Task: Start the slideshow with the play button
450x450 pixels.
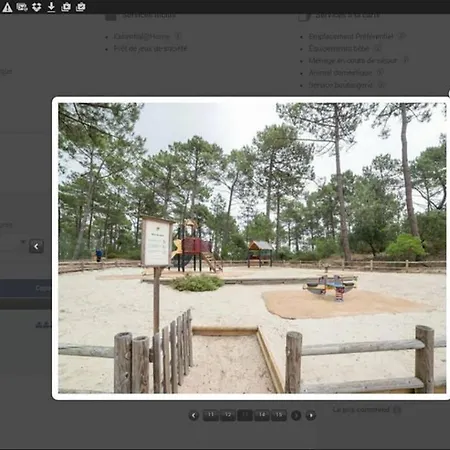Action: (x=311, y=415)
